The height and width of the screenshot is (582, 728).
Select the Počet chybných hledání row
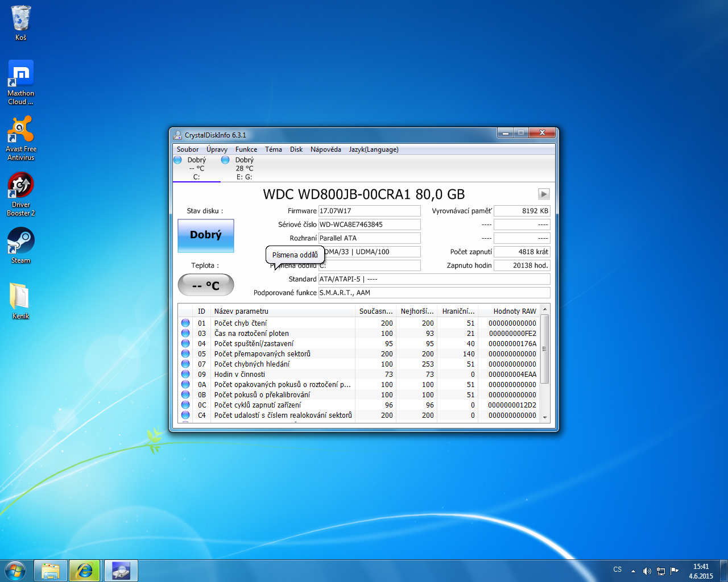359,364
